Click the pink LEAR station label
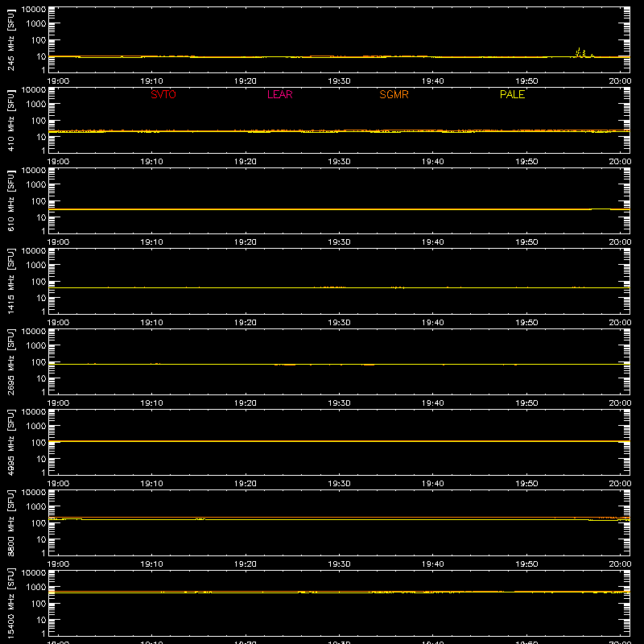 tap(279, 94)
